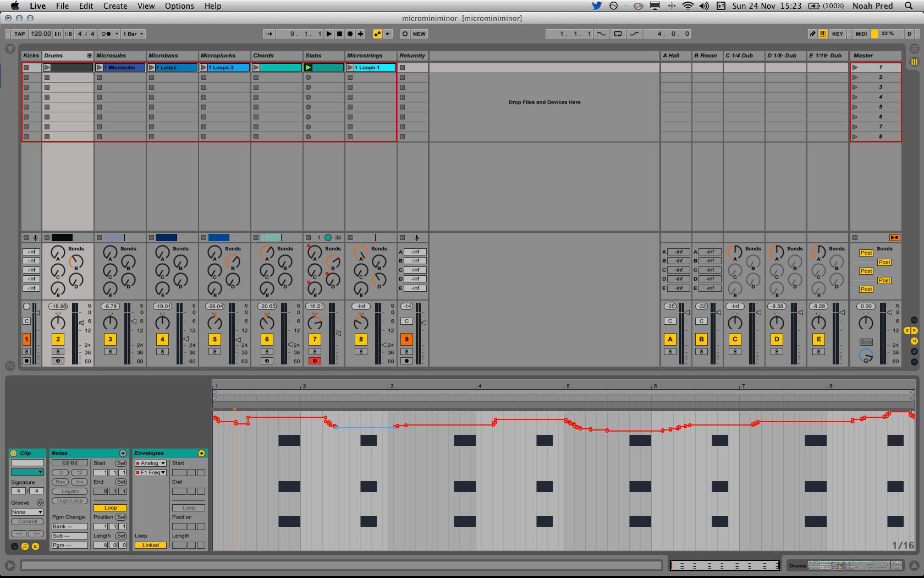Open the F1 Freq control chooser
This screenshot has width=924, height=578.
150,472
